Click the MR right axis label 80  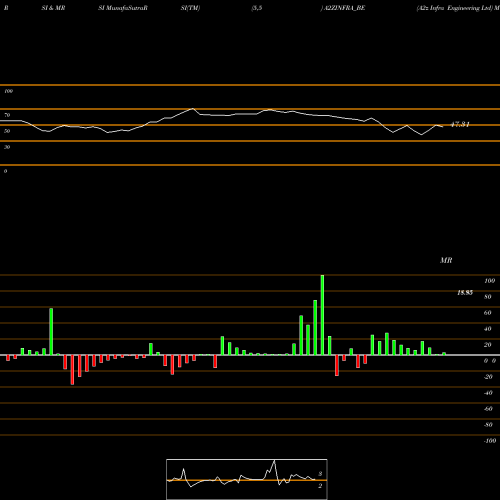click(x=488, y=297)
